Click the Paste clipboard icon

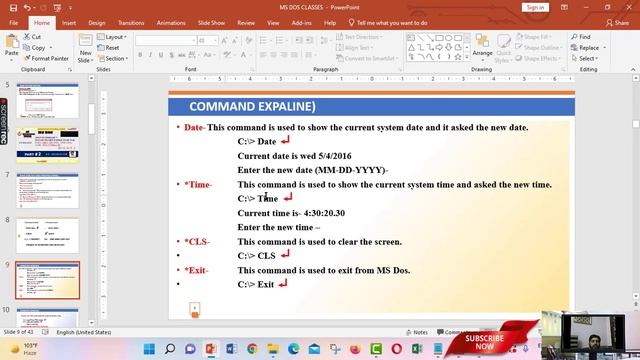pyautogui.click(x=11, y=41)
